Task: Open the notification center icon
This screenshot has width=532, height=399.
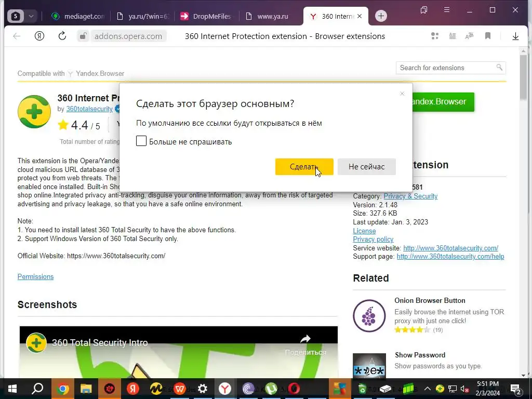Action: pyautogui.click(x=516, y=389)
